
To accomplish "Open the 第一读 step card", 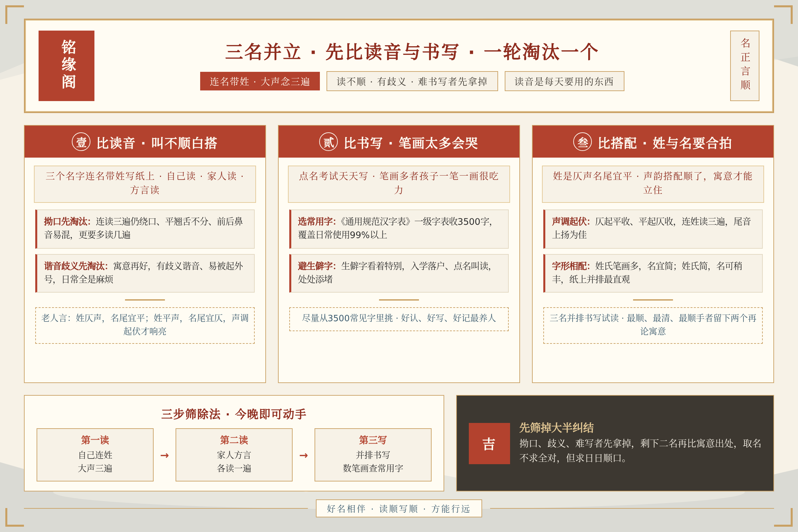I will click(95, 455).
